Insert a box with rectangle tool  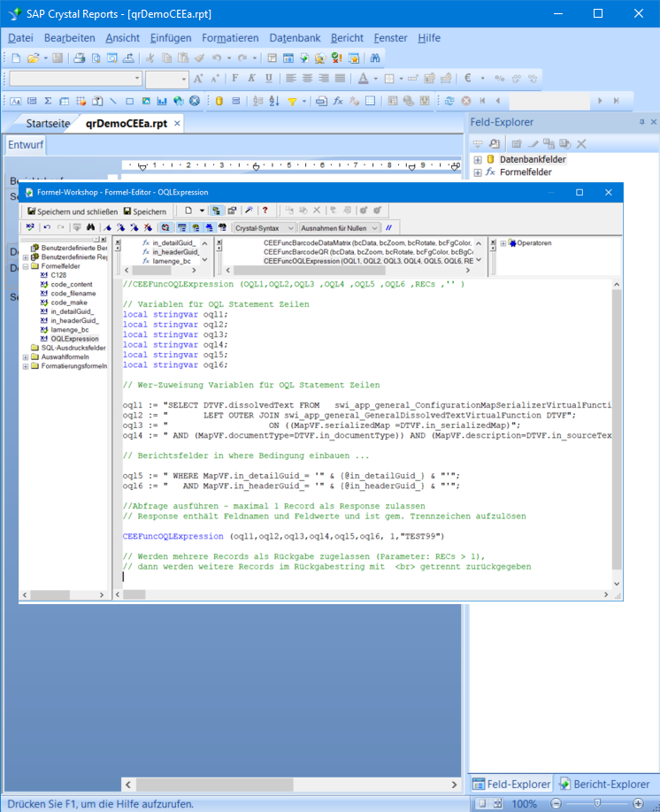click(x=129, y=101)
